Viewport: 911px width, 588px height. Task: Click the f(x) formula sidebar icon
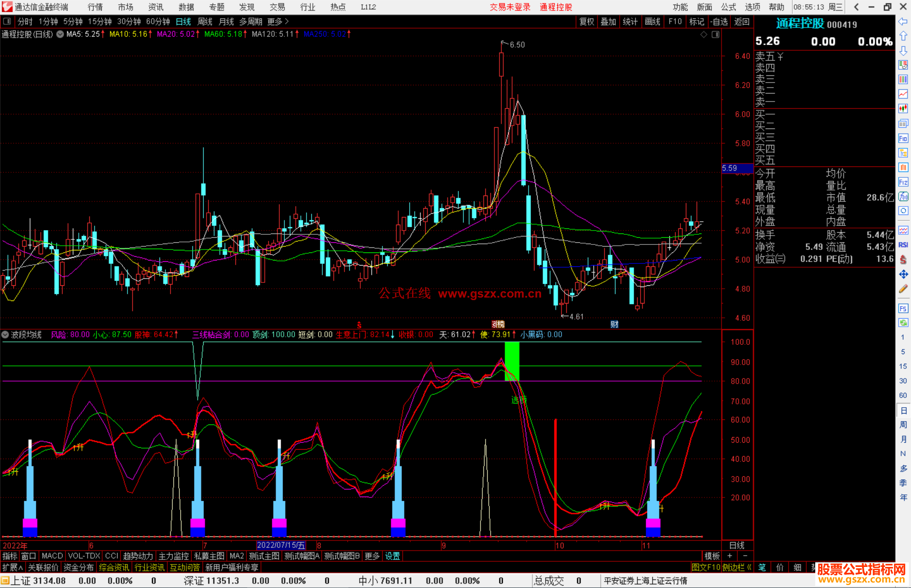903,197
